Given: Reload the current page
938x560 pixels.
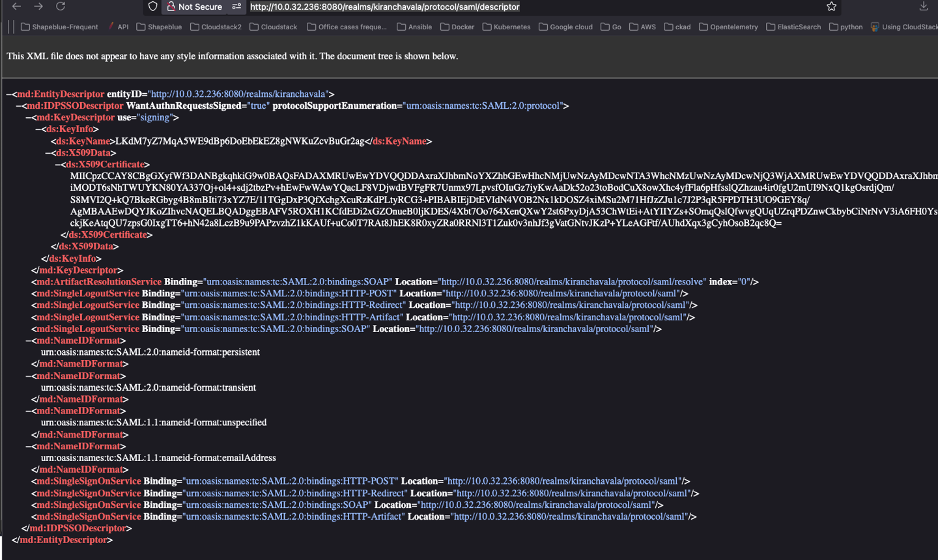Looking at the screenshot, I should coord(61,7).
